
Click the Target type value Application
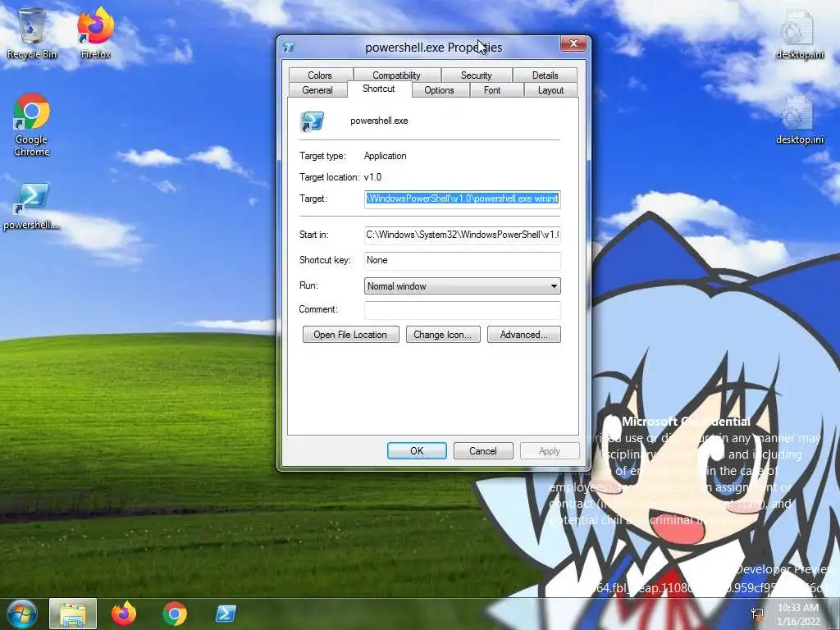pyautogui.click(x=386, y=156)
